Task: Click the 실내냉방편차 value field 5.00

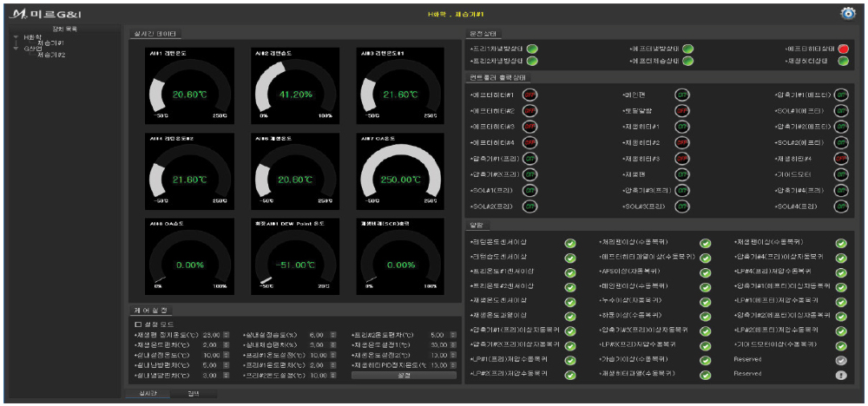Action: (213, 365)
